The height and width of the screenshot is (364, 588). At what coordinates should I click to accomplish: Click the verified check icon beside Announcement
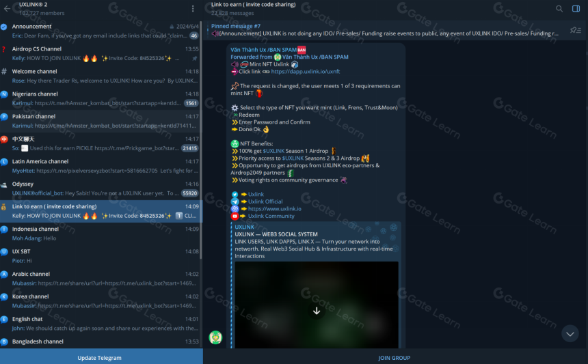click(3, 27)
